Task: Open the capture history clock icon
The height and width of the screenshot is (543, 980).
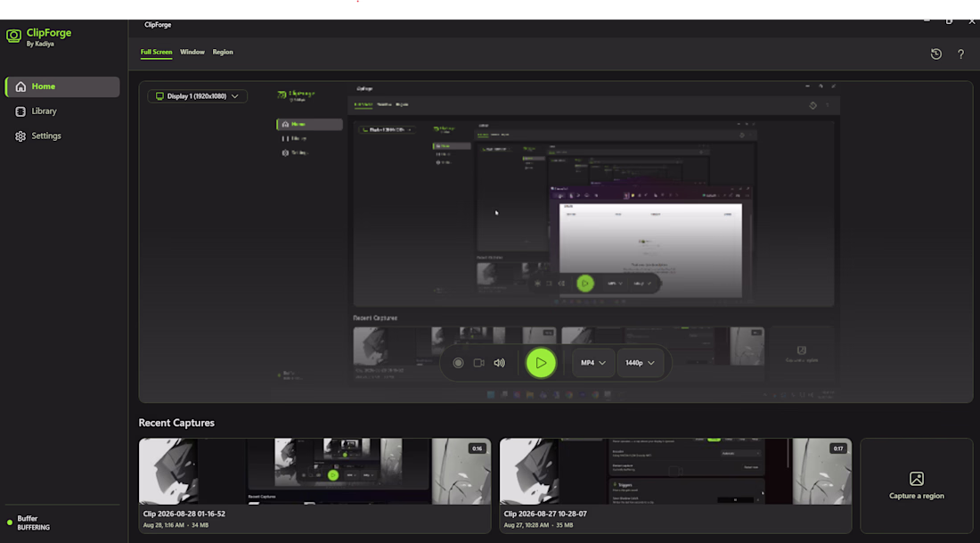Action: (x=935, y=53)
